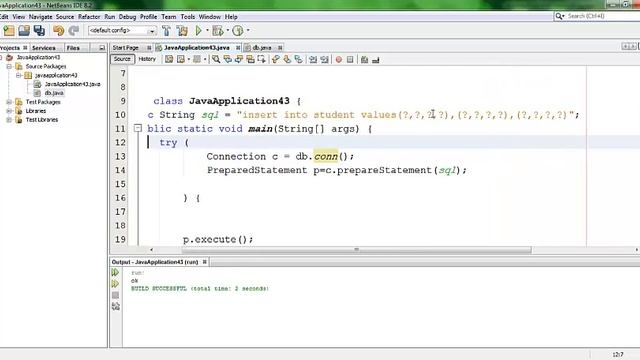Screen dimensions: 640x360
Task: Click the Save All toolbar icon
Action: (x=39, y=31)
